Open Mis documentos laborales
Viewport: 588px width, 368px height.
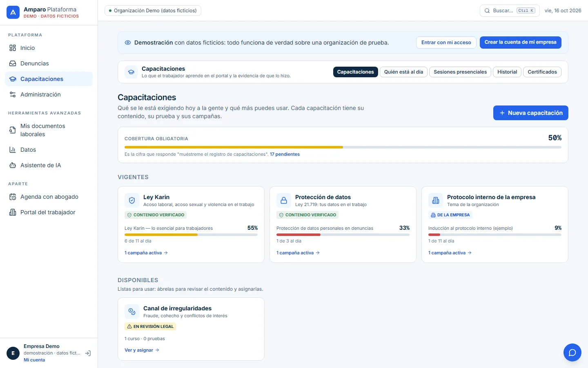click(49, 130)
